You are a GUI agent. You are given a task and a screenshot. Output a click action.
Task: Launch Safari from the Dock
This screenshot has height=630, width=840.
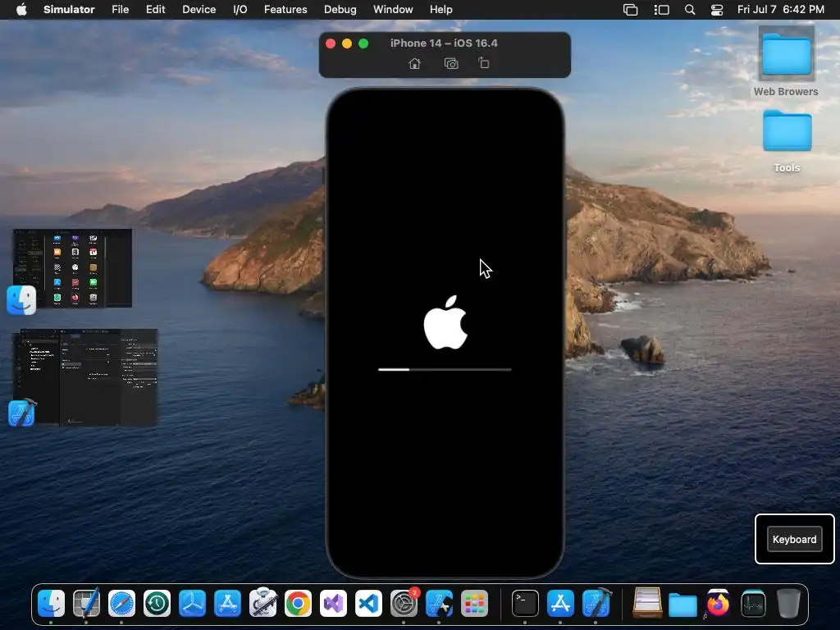pyautogui.click(x=121, y=604)
